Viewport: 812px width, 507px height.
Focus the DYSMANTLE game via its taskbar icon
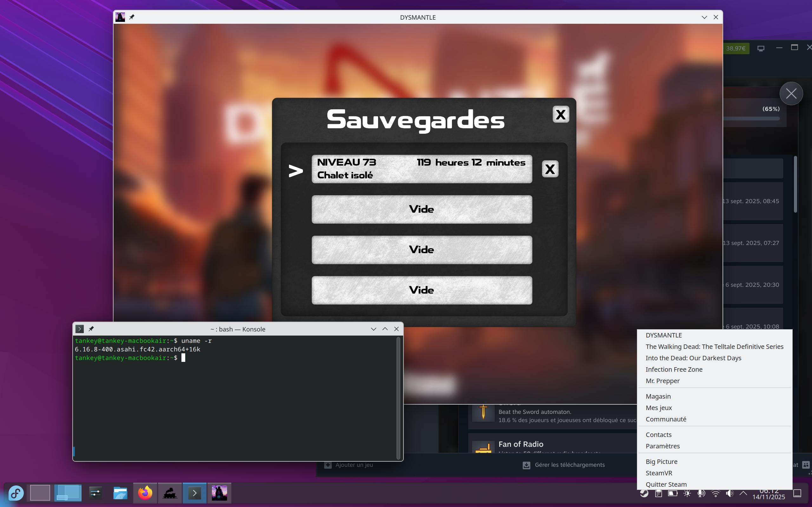(x=220, y=493)
